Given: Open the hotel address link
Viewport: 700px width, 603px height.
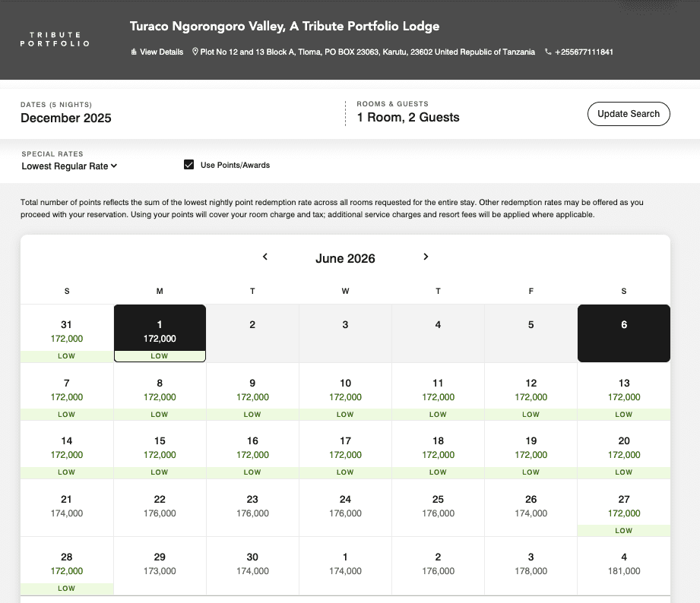Looking at the screenshot, I should 367,52.
